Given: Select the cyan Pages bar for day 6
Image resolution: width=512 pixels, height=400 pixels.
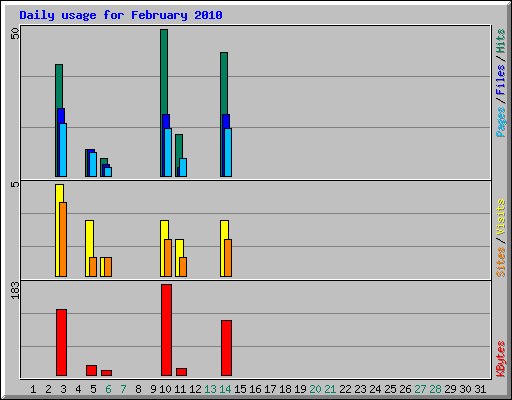Looking at the screenshot, I should pos(108,172).
